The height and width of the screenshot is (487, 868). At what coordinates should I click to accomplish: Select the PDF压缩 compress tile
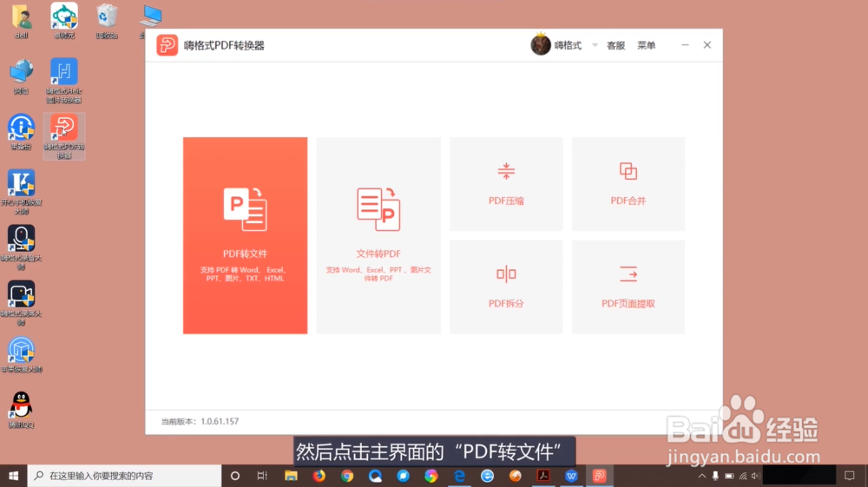[506, 184]
